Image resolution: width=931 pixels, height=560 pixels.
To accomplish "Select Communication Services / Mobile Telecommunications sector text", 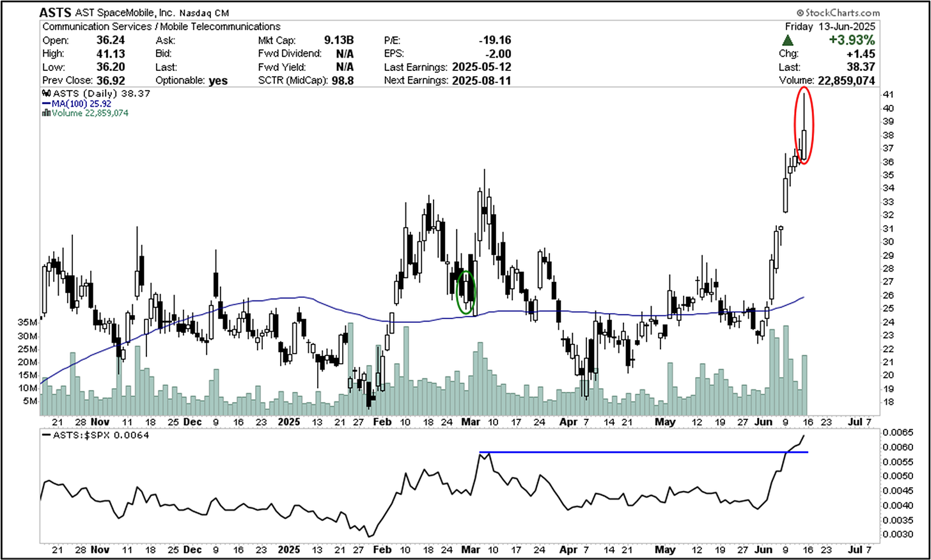I will coord(161,27).
